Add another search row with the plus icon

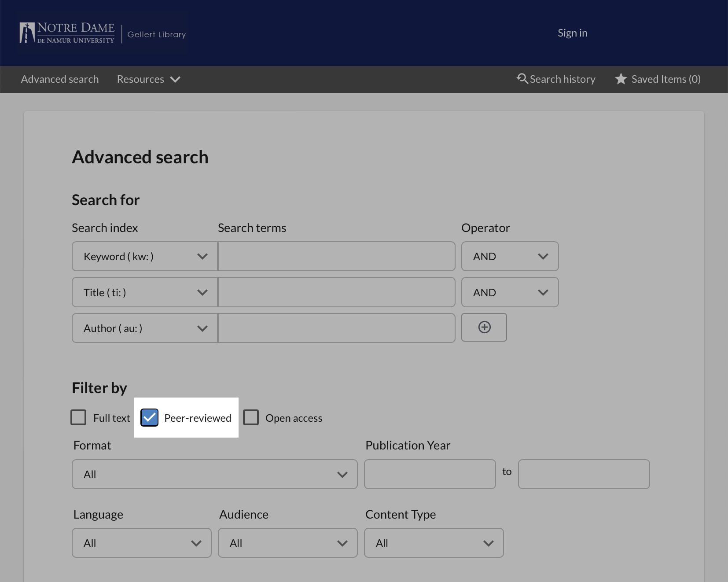pyautogui.click(x=484, y=327)
